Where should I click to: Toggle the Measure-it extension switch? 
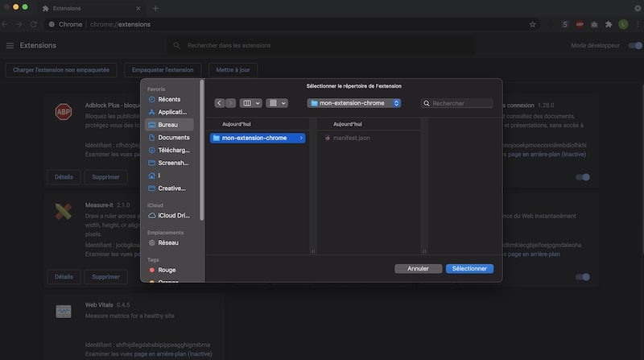583,277
